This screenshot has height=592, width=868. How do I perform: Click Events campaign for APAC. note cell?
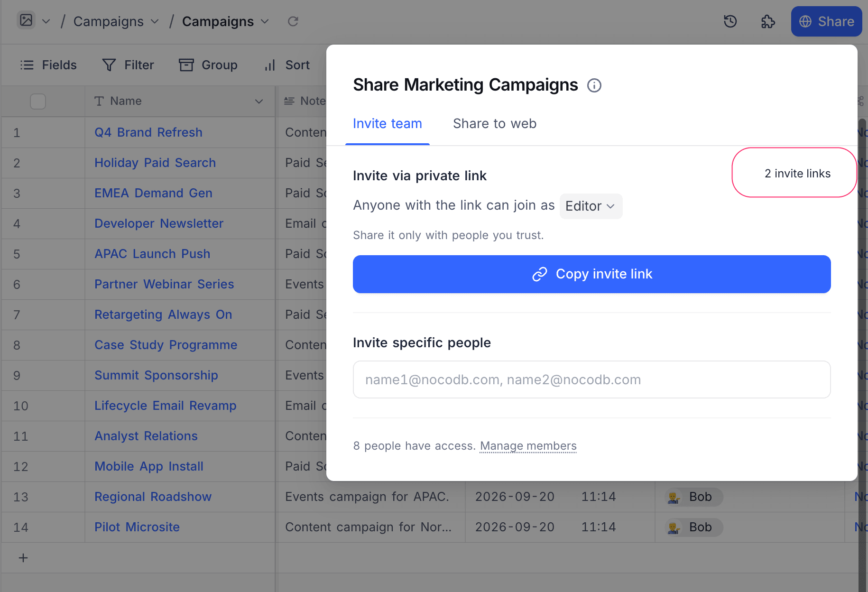371,497
